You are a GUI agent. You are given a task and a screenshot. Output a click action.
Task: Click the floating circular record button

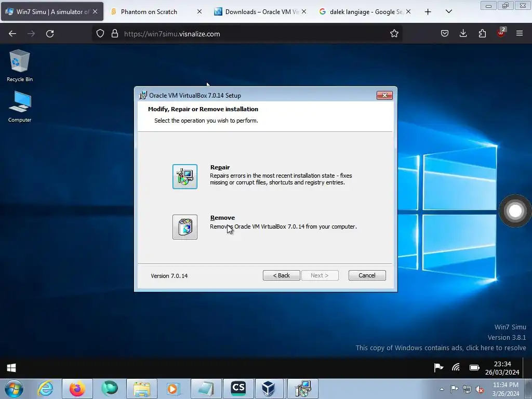click(x=515, y=211)
